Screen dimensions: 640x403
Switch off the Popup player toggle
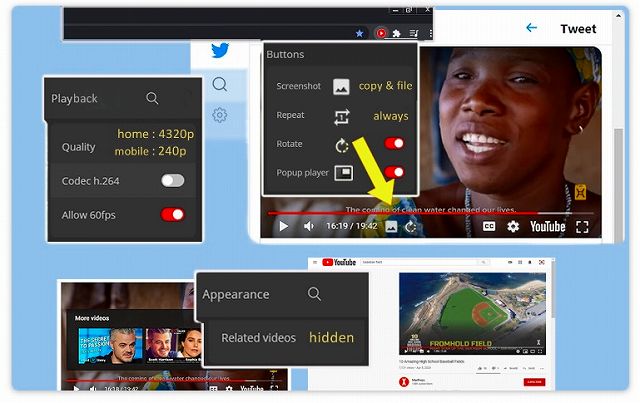click(394, 172)
